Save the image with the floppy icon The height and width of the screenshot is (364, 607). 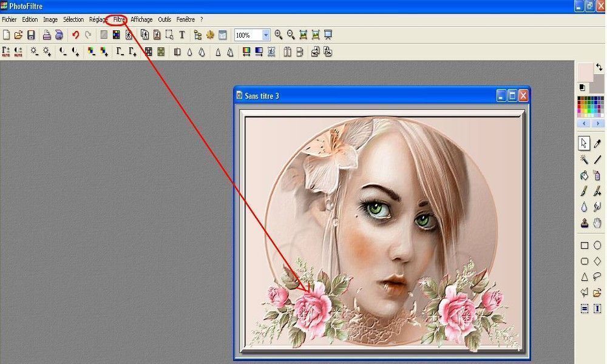31,35
